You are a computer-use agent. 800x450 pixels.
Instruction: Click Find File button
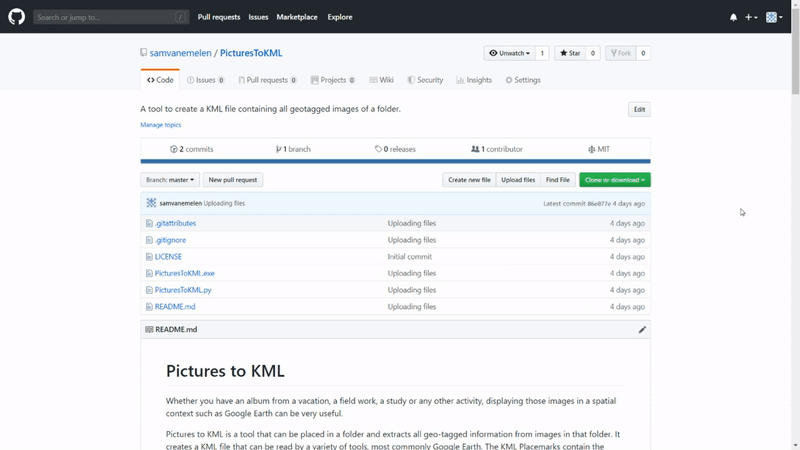click(x=558, y=180)
